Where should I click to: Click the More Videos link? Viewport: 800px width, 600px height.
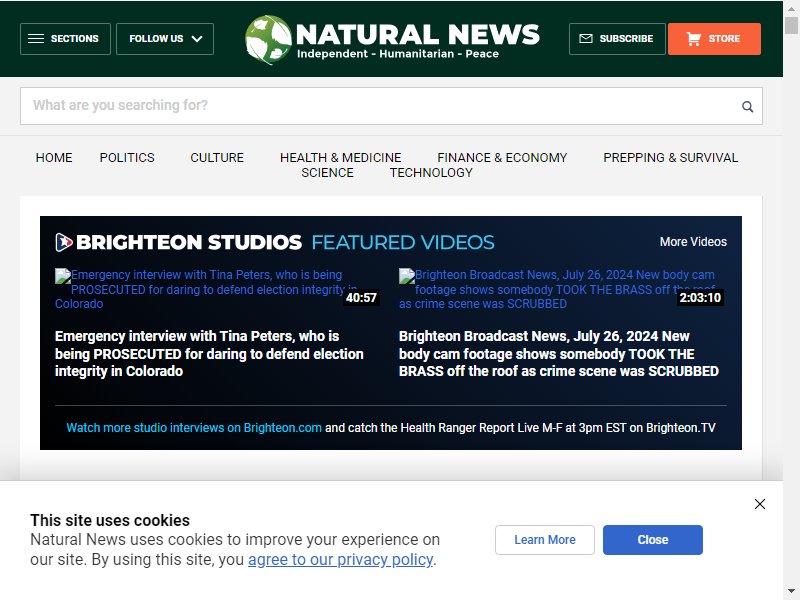tap(693, 242)
